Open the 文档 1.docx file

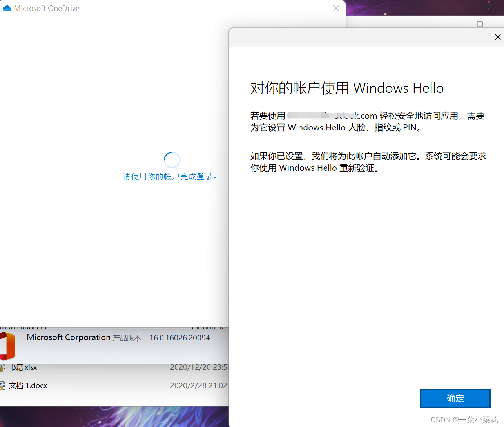click(28, 386)
